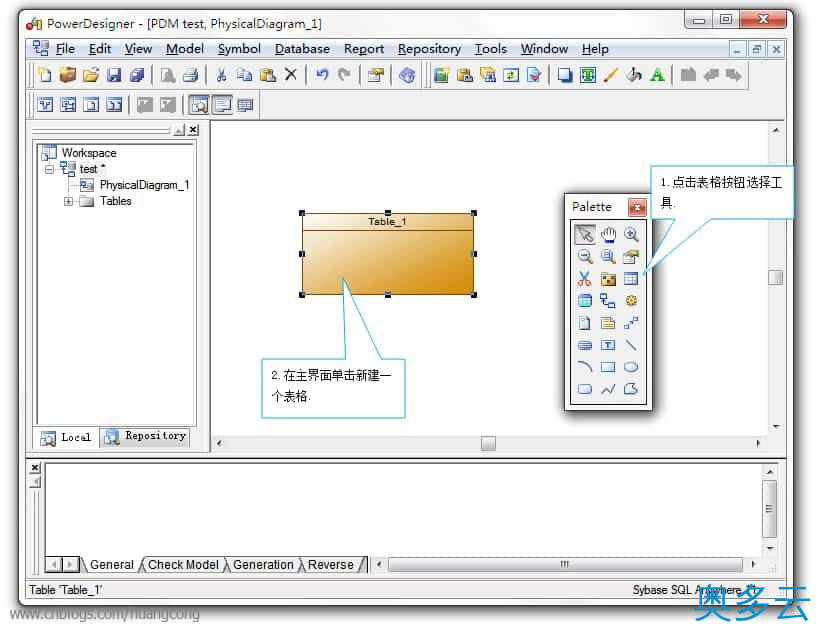This screenshot has width=821, height=632.
Task: Select the Rounded Rectangle tool in Palette
Action: 585,389
